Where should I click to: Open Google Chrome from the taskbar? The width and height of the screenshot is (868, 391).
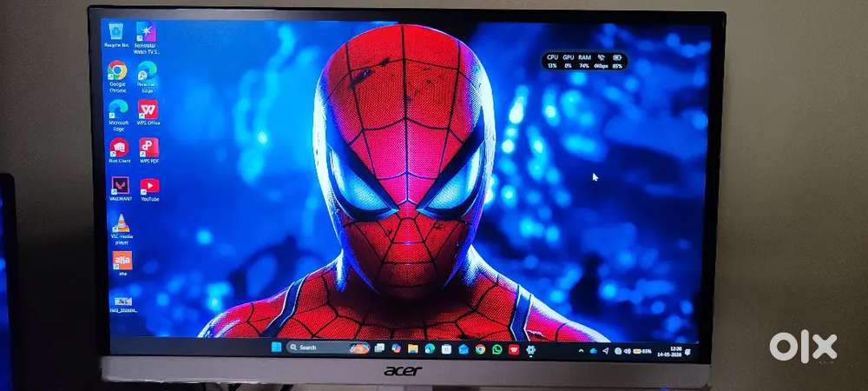(x=480, y=349)
